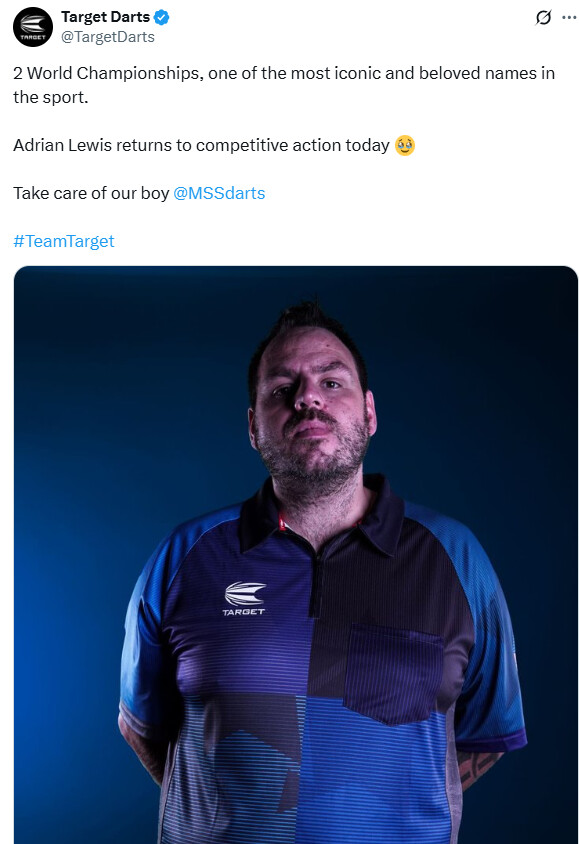Open the three-dot more options menu
579x844 pixels.
[569, 18]
